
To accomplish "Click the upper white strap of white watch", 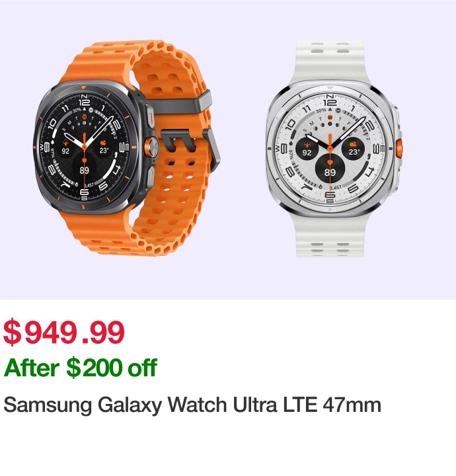I will 330,61.
